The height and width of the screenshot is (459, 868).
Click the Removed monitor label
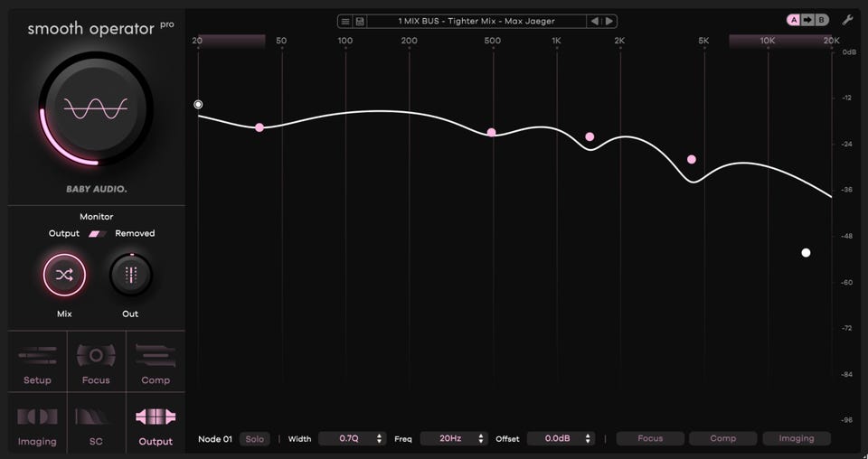point(135,233)
